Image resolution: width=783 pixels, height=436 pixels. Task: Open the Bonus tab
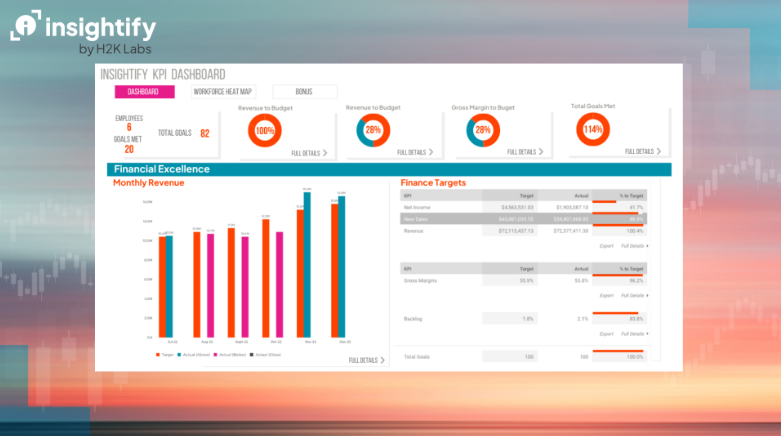click(304, 91)
